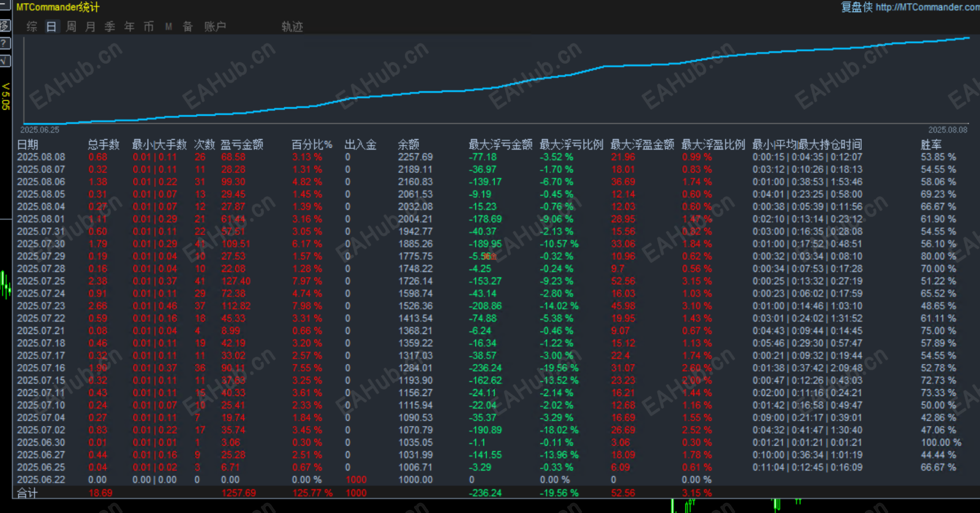Switch to the 周 weekly tab

pyautogui.click(x=71, y=26)
